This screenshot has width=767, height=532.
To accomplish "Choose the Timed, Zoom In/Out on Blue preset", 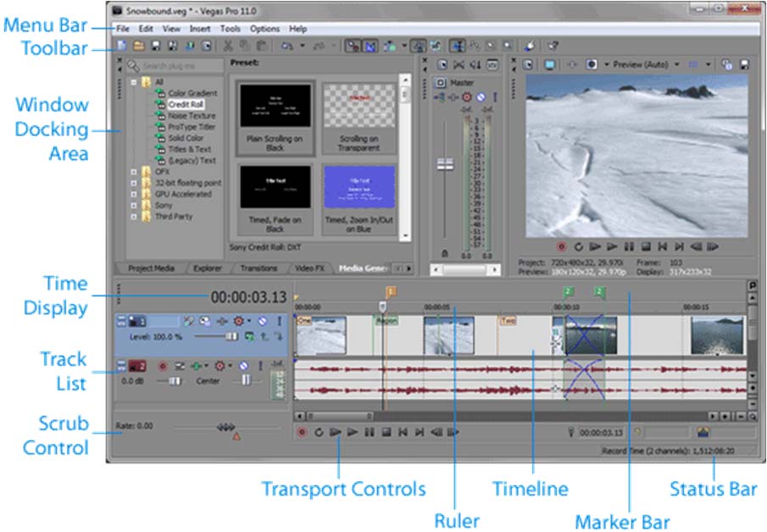I will tap(359, 200).
